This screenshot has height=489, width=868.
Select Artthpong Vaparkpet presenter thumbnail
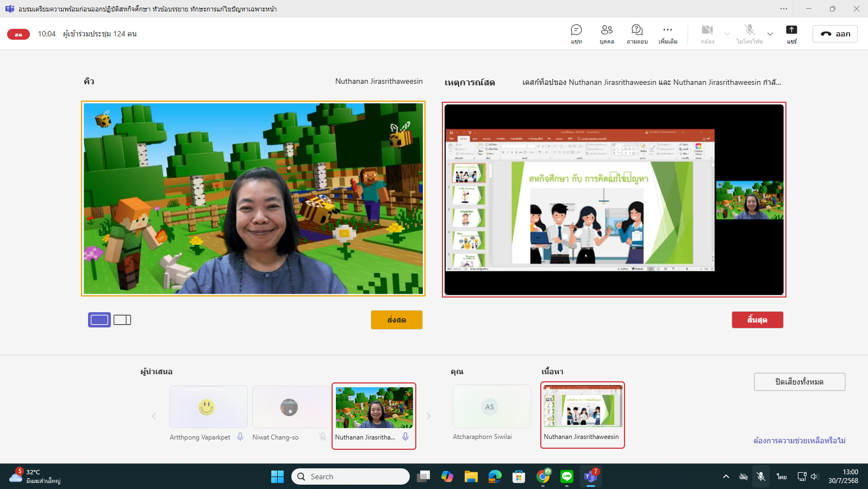(209, 407)
